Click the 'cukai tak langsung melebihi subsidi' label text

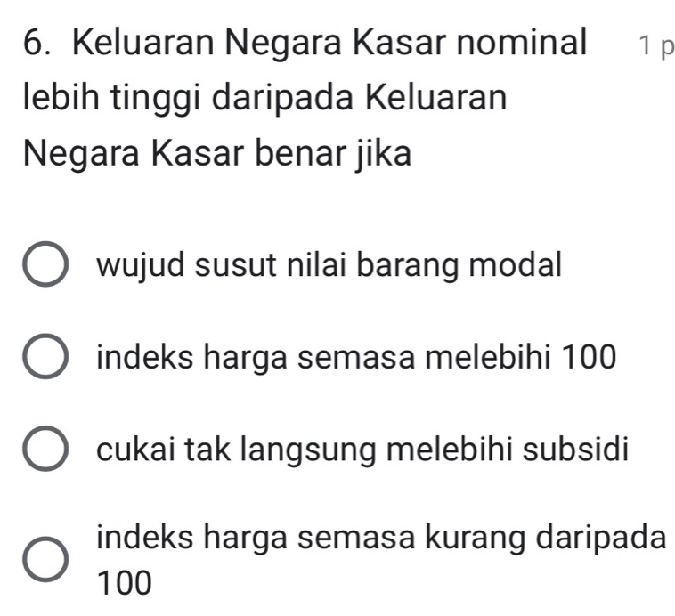tap(364, 450)
